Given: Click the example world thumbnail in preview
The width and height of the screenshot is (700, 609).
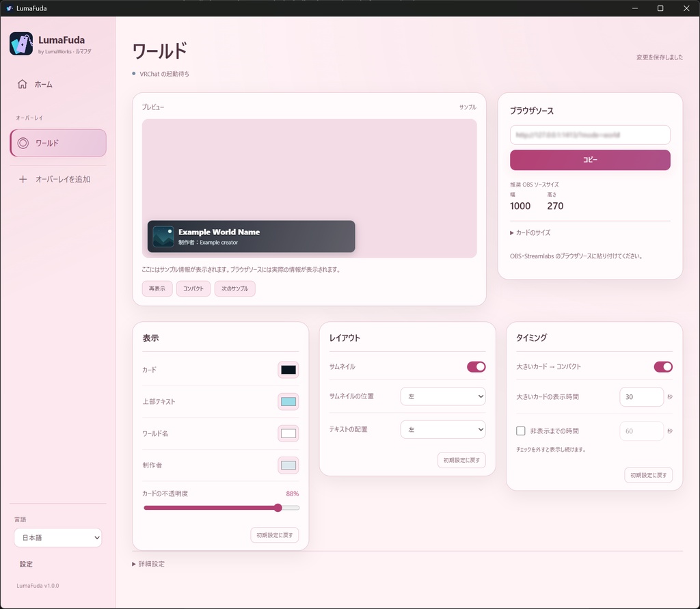Looking at the screenshot, I should [x=163, y=236].
